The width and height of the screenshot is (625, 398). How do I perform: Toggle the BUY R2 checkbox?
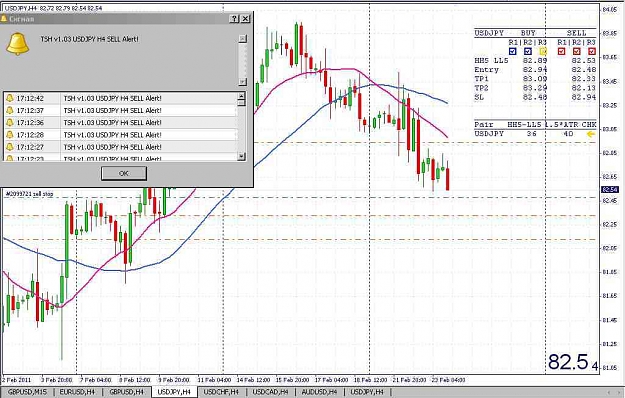(528, 51)
